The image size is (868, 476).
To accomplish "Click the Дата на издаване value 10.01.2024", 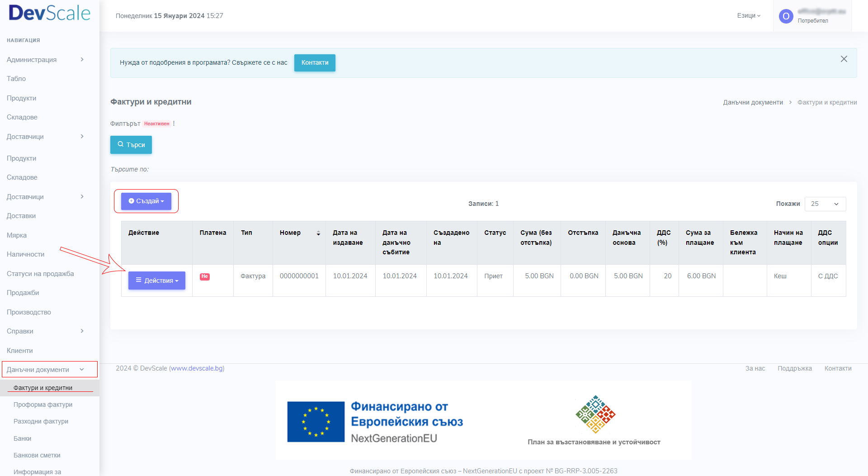I will coord(350,276).
